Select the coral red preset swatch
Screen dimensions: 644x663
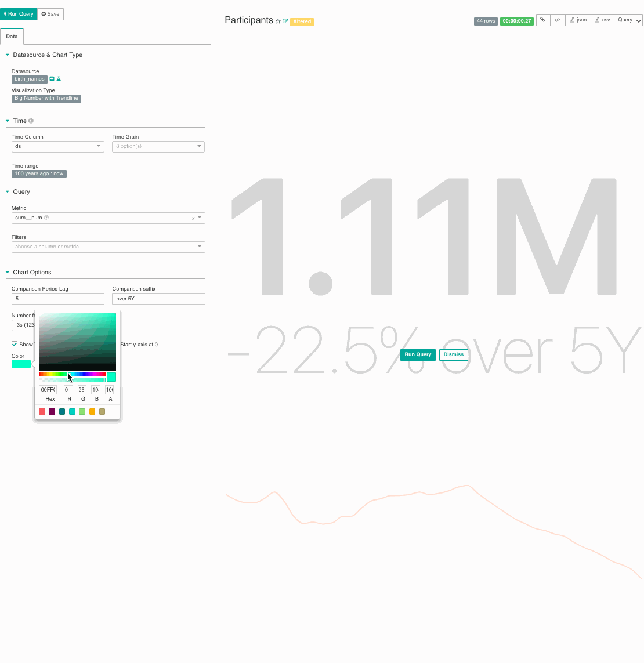tap(42, 411)
